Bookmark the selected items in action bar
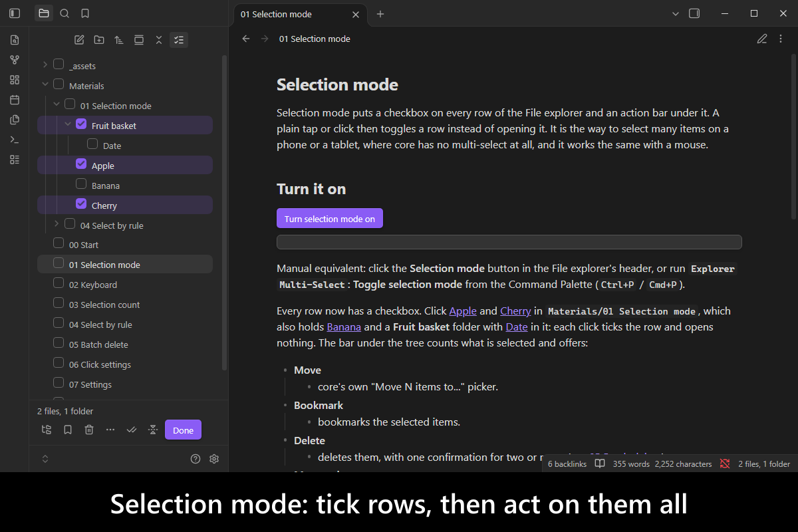798x532 pixels. coord(68,430)
